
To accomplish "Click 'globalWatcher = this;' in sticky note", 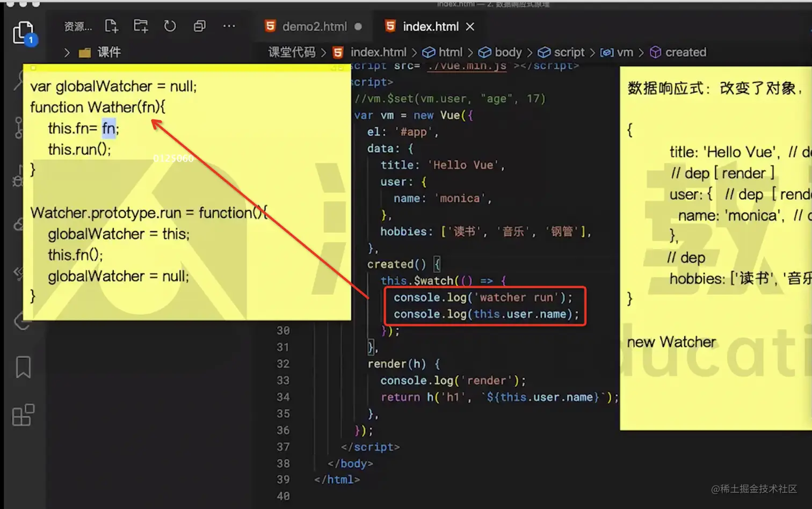I will 119,234.
